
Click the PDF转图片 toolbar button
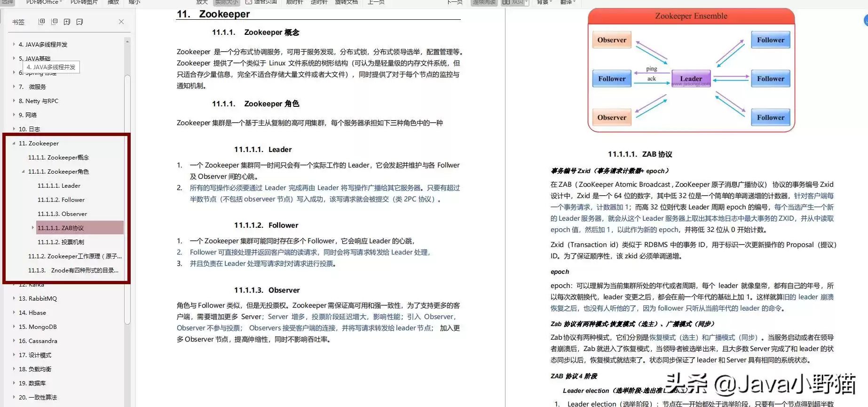[x=84, y=2]
